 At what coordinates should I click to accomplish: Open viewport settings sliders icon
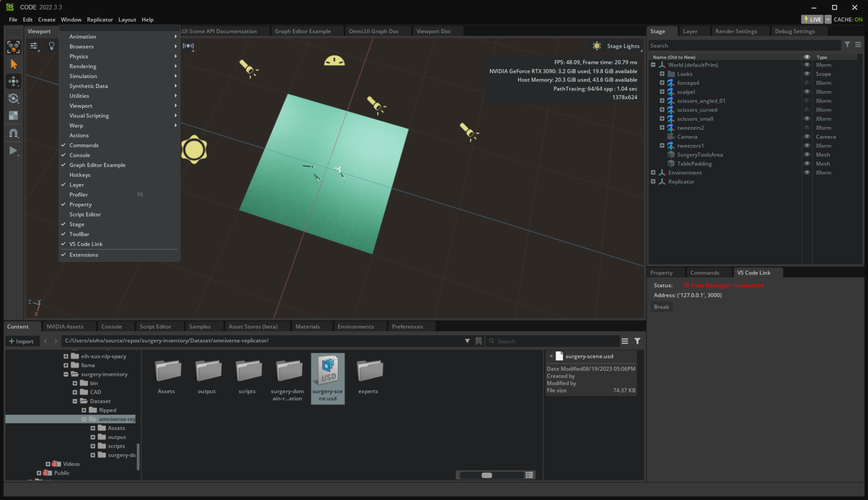(34, 46)
